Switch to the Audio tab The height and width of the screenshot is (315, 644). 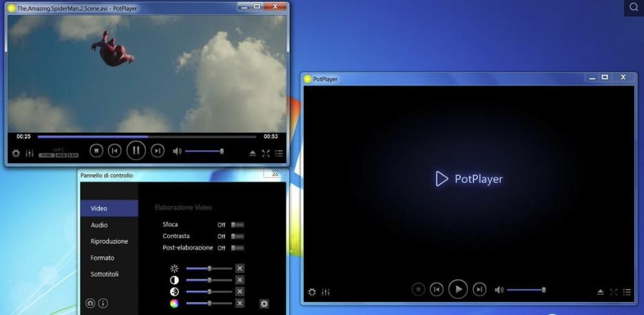pos(99,225)
